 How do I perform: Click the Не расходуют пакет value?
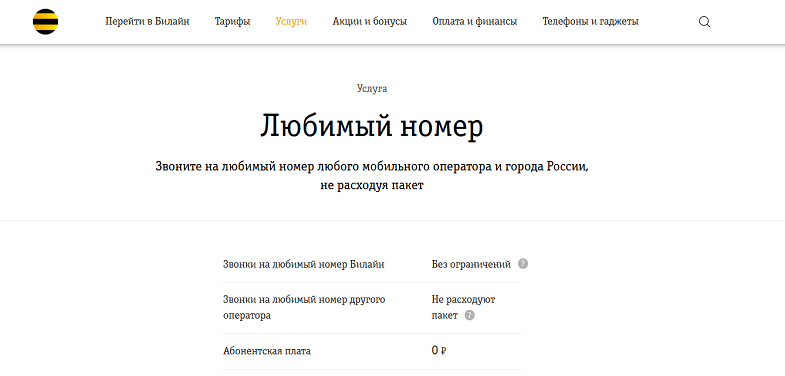tap(463, 307)
